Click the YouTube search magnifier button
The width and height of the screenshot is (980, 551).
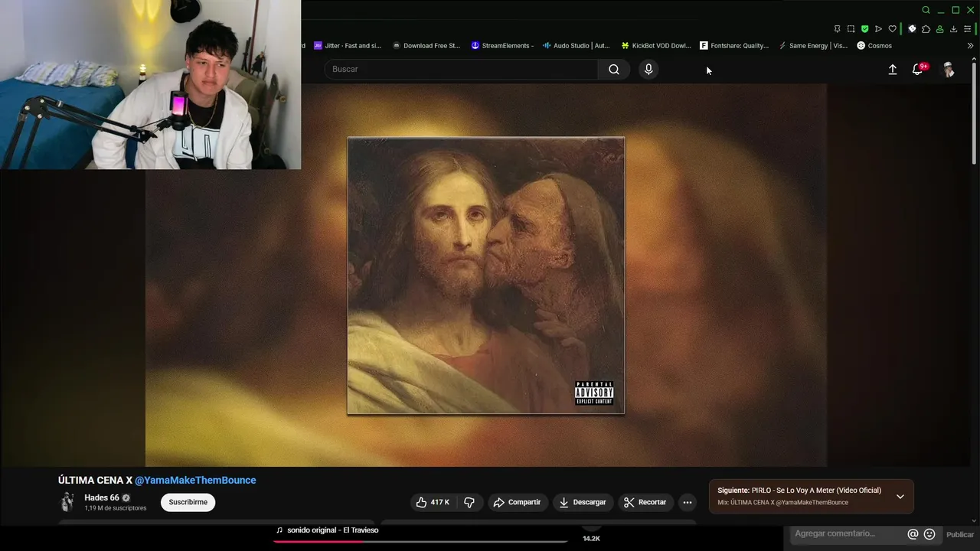pos(614,70)
